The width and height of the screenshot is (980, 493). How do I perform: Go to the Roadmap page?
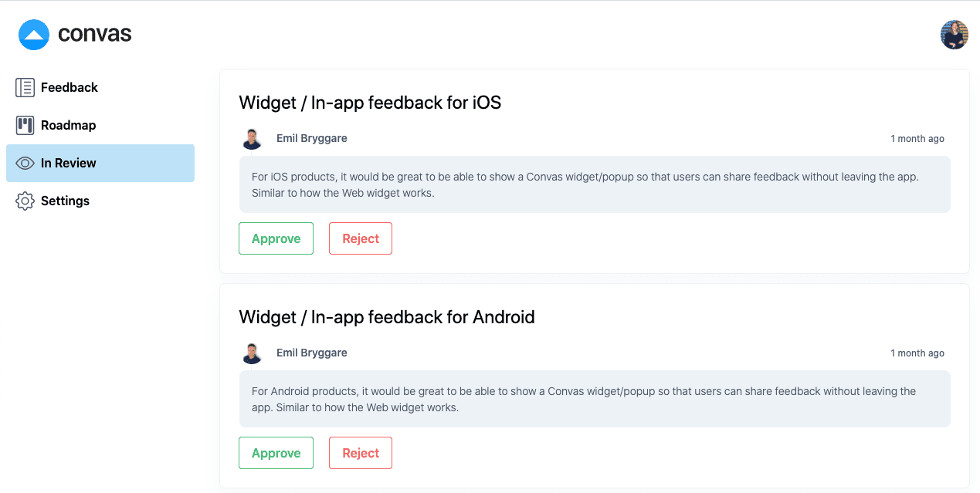coord(68,126)
